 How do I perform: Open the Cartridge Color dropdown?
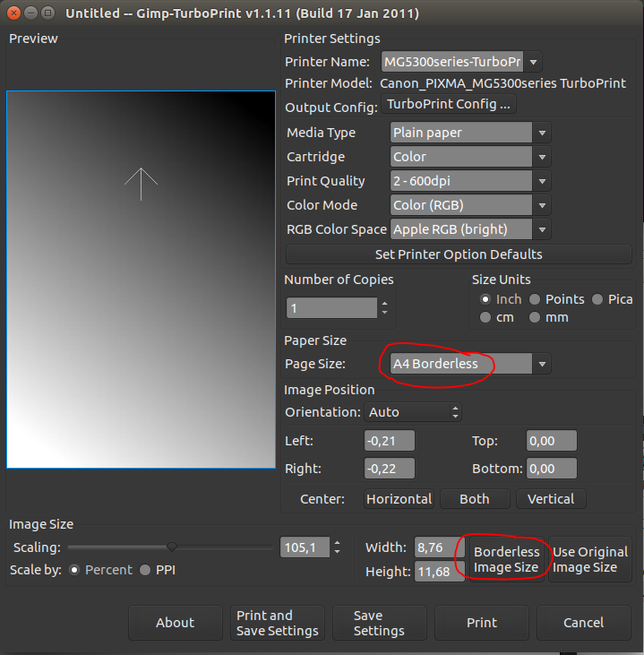click(x=470, y=157)
